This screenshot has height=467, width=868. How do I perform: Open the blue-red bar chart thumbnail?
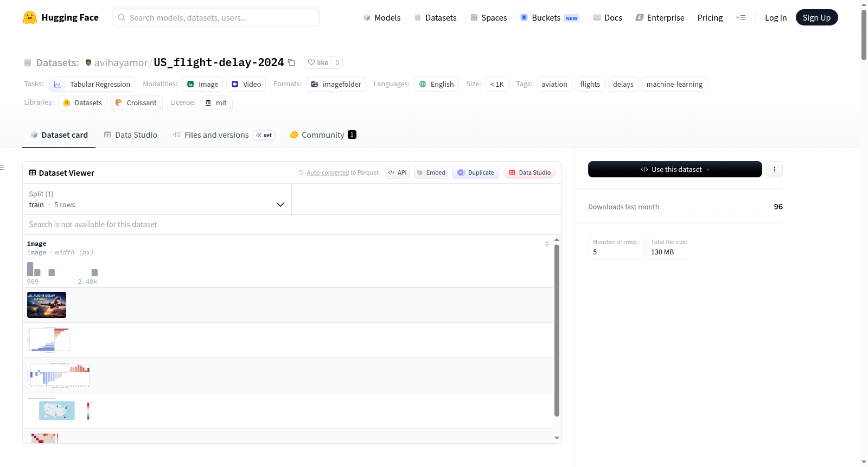[59, 375]
